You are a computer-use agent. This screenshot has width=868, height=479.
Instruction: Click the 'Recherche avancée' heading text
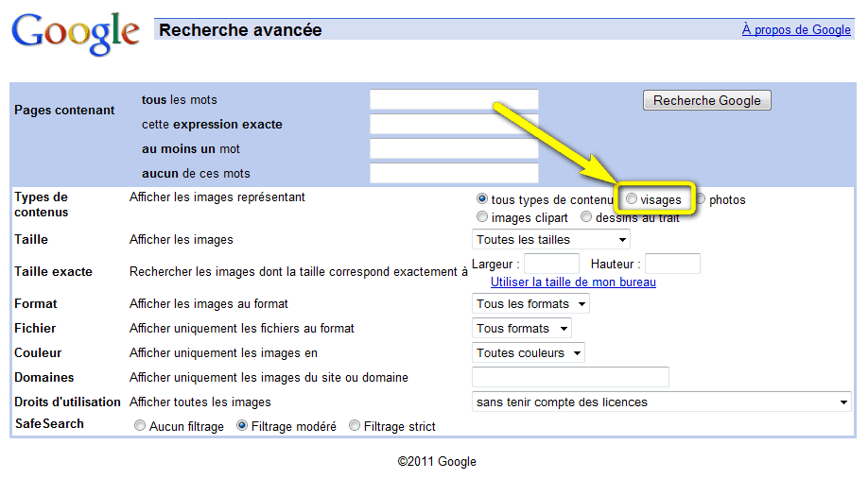point(240,30)
